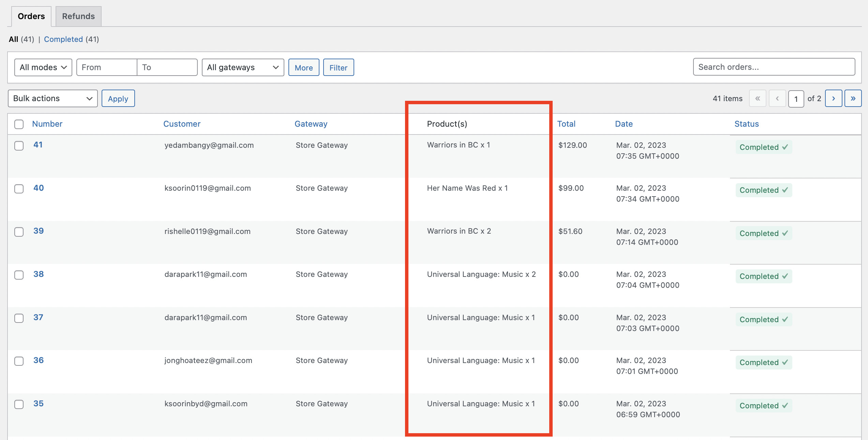Click the date of order 36

click(x=647, y=366)
